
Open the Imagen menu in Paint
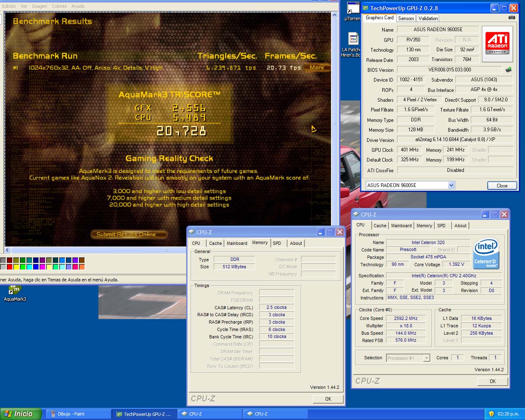[39, 6]
